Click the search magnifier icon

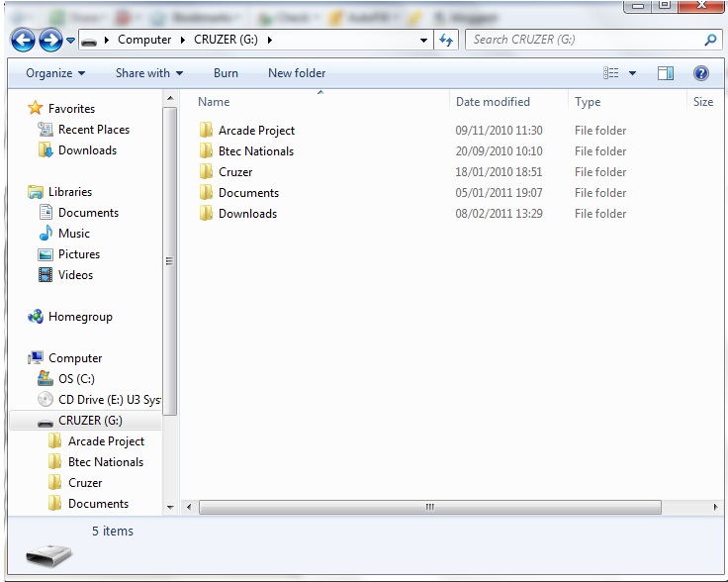710,40
